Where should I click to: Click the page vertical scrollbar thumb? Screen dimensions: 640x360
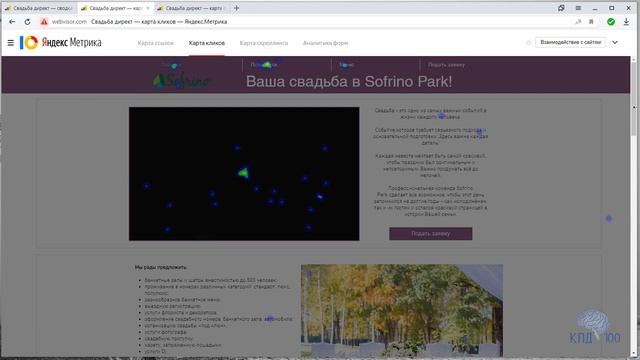click(x=634, y=98)
